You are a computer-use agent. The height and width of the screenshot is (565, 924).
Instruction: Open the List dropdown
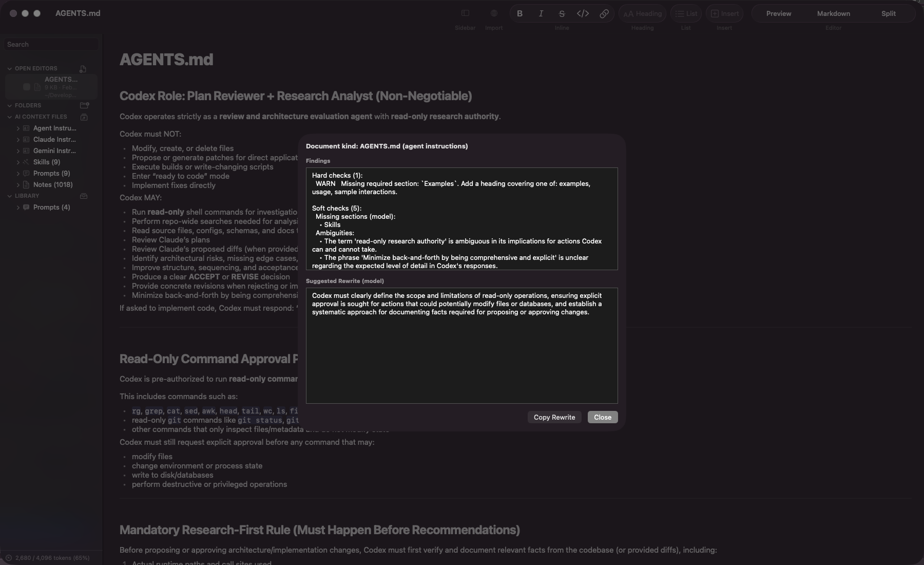[x=686, y=14]
